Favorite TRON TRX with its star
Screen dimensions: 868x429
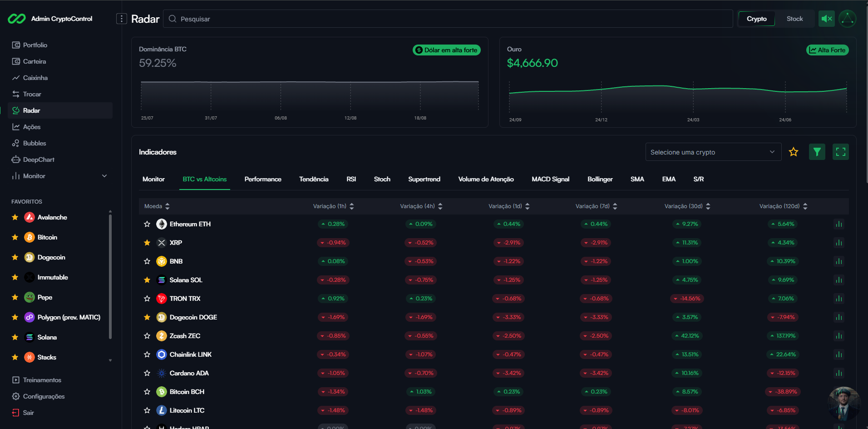coord(147,299)
